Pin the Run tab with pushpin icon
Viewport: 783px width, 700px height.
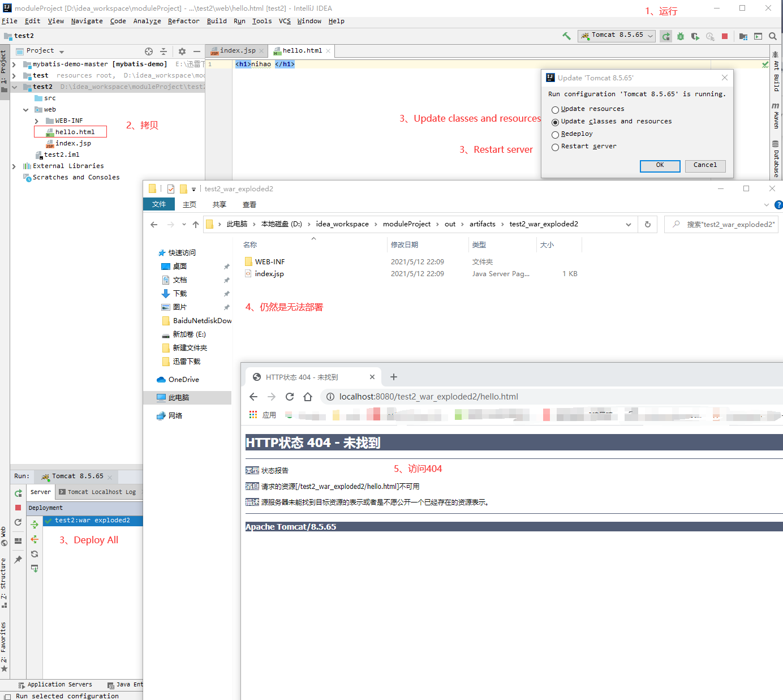(18, 559)
